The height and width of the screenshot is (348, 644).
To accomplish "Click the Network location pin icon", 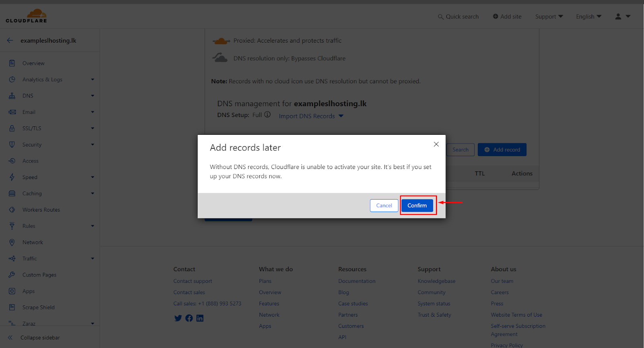I will coord(12,242).
